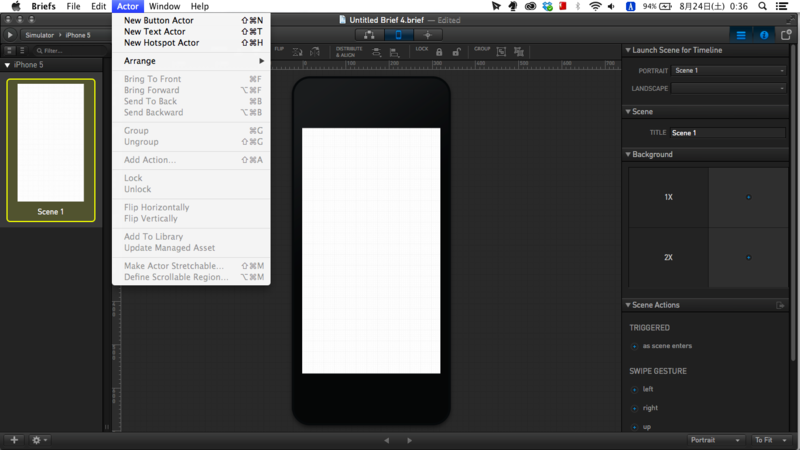The height and width of the screenshot is (450, 800).
Task: Open the Help menu
Action: (x=199, y=6)
